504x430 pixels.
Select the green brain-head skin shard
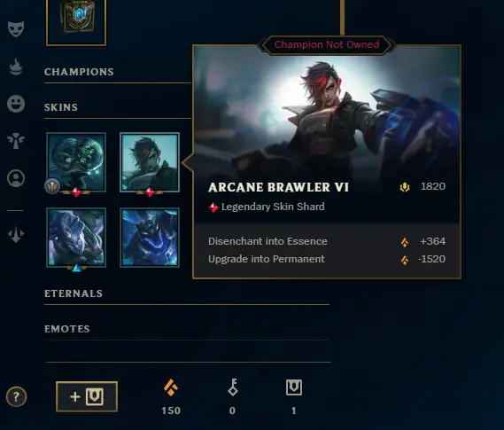pyautogui.click(x=76, y=162)
